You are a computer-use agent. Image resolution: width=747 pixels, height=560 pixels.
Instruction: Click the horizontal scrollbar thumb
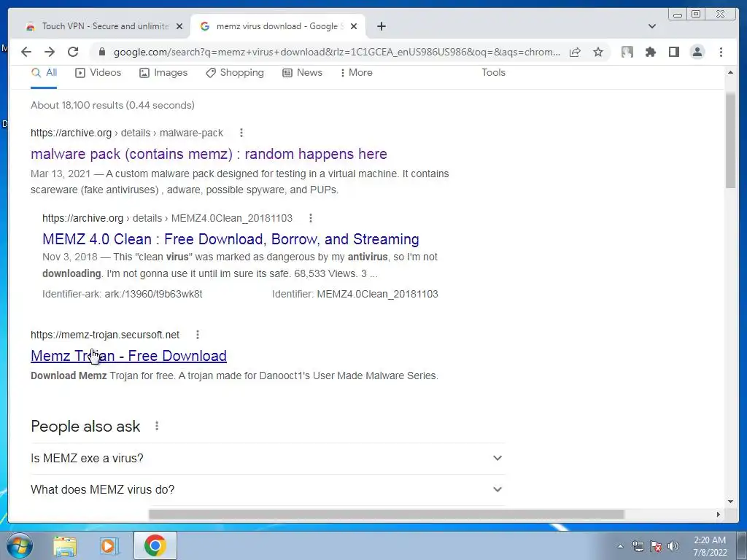[387, 514]
